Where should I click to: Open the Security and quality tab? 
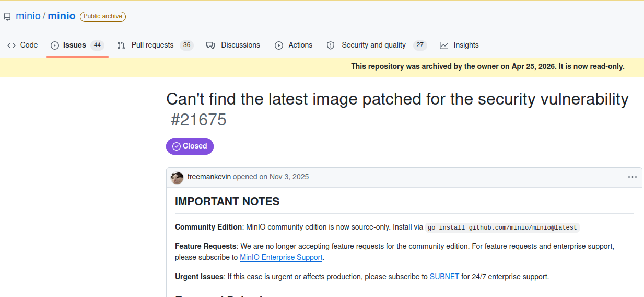click(x=377, y=45)
